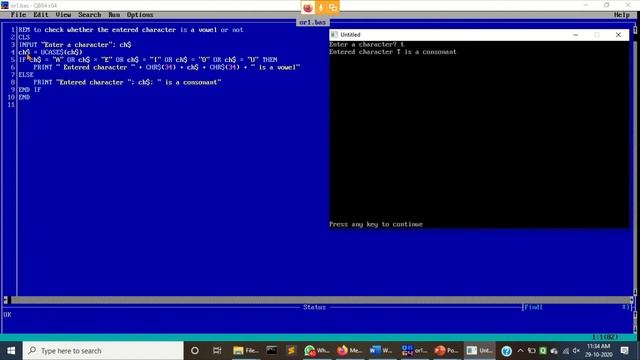The image size is (640, 360).
Task: Click the green Q tray icon
Action: pos(543,351)
